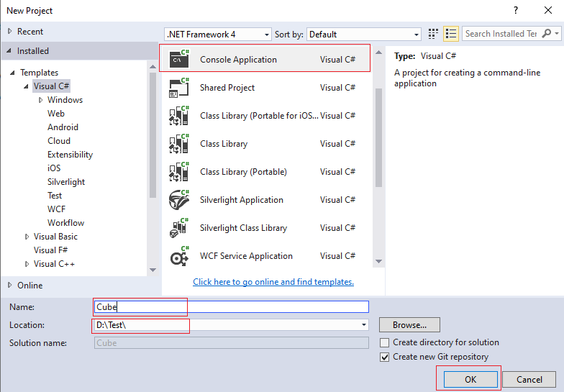Select the iOS template category
The height and width of the screenshot is (392, 564).
[53, 168]
